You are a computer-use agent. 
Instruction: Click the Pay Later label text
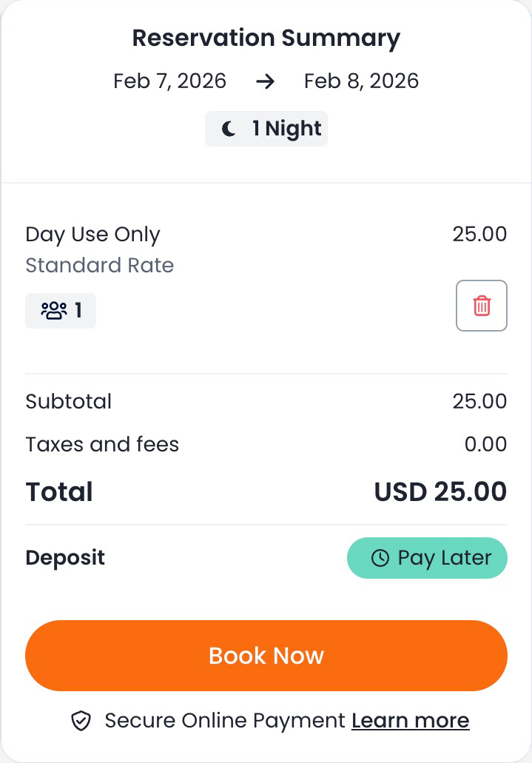coord(444,558)
